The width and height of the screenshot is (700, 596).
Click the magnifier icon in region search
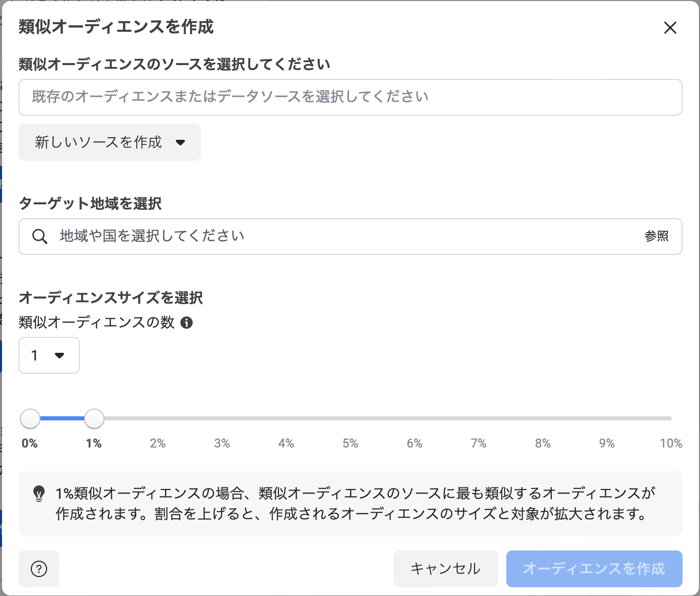tap(39, 237)
